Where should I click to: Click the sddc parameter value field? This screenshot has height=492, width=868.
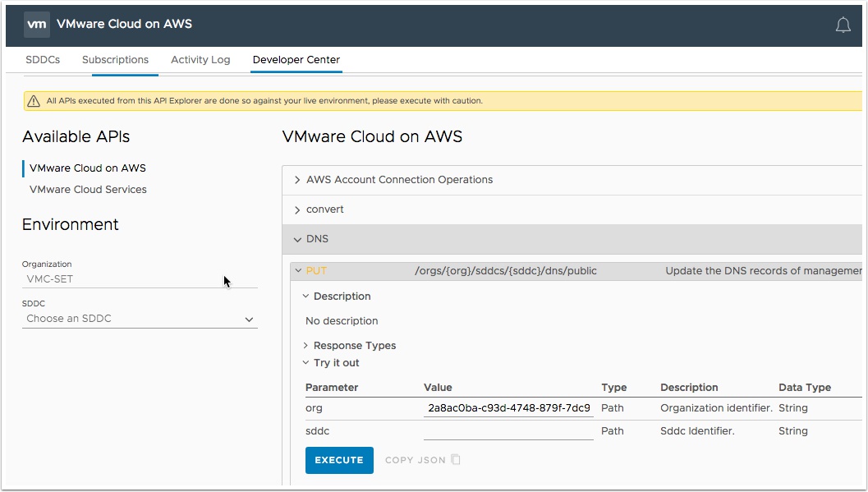pos(508,431)
